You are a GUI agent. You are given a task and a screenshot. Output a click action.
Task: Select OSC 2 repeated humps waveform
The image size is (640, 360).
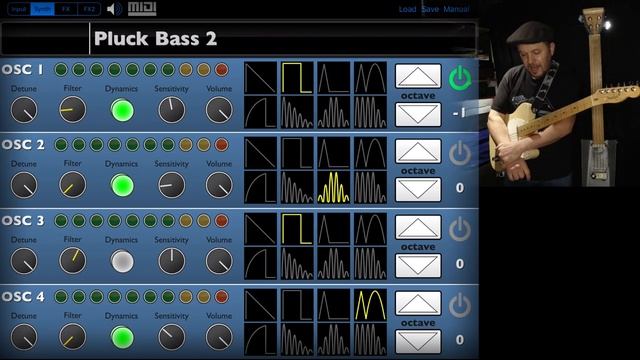[370, 187]
